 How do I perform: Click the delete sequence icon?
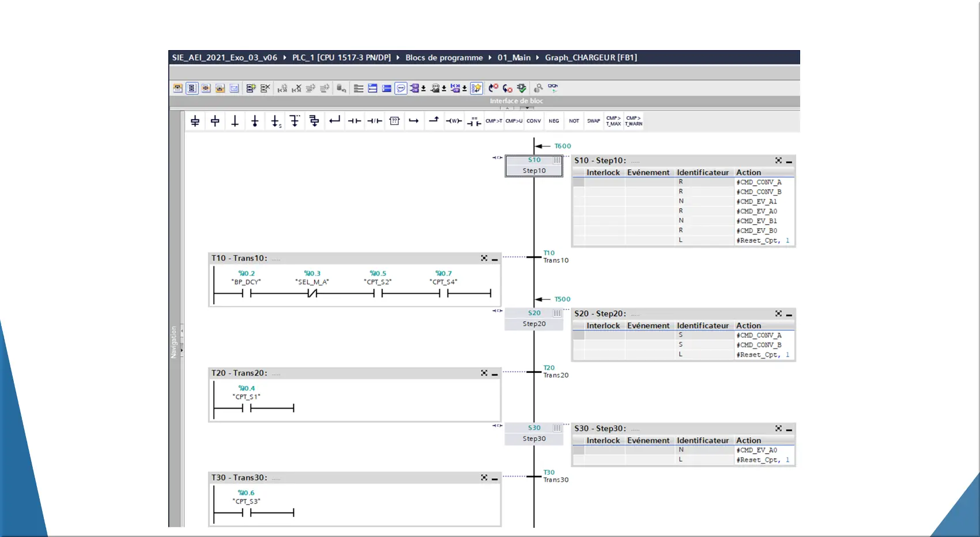point(265,88)
